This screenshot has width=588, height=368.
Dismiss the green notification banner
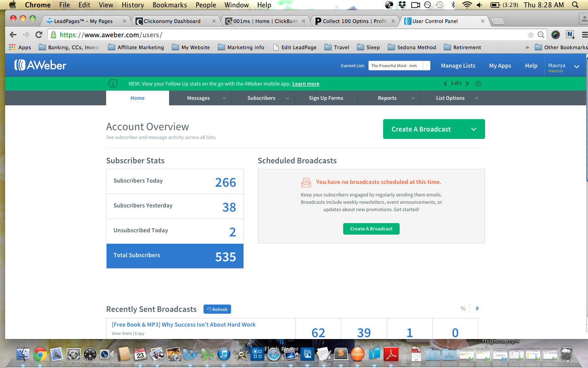click(478, 83)
